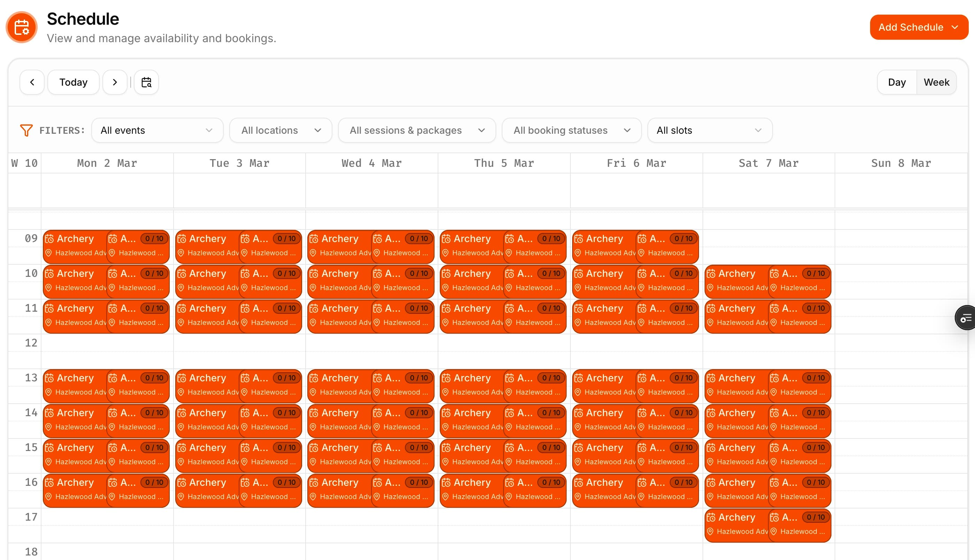
Task: Click the 0/10 capacity badge on Thursday's 09:00 Archery event
Action: [551, 238]
